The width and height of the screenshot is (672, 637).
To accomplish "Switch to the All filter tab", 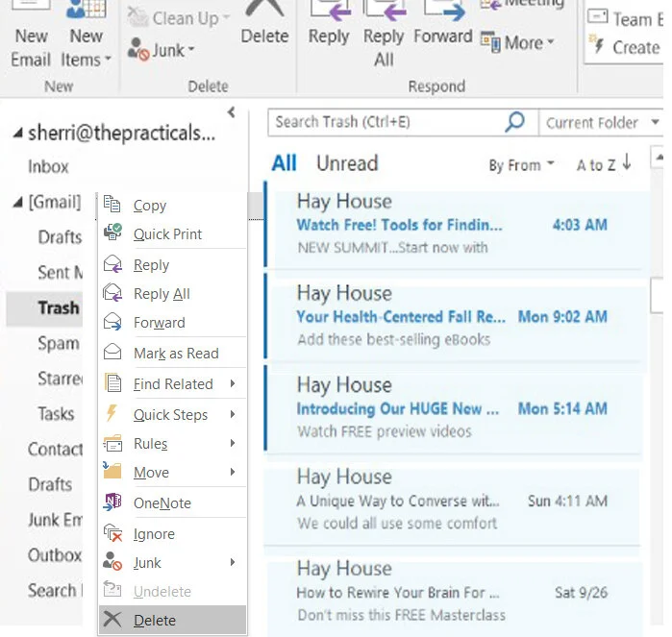I will (x=284, y=163).
